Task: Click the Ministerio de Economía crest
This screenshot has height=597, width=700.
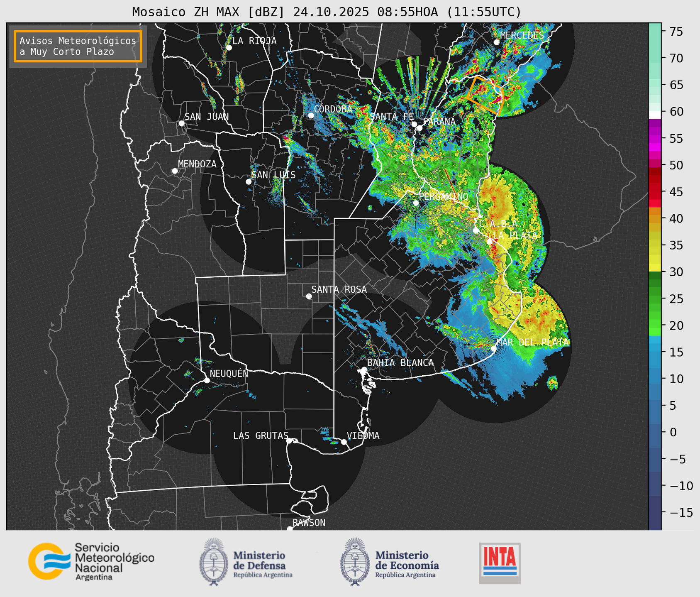Action: (x=355, y=562)
